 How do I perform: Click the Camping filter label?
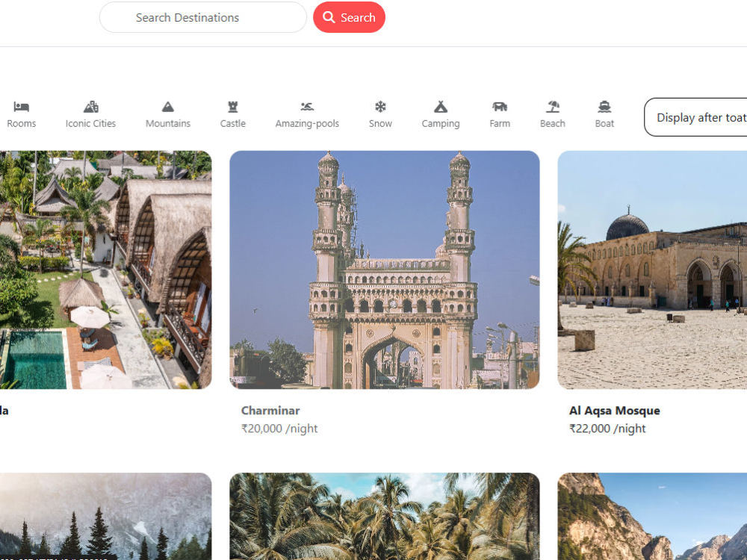click(441, 124)
